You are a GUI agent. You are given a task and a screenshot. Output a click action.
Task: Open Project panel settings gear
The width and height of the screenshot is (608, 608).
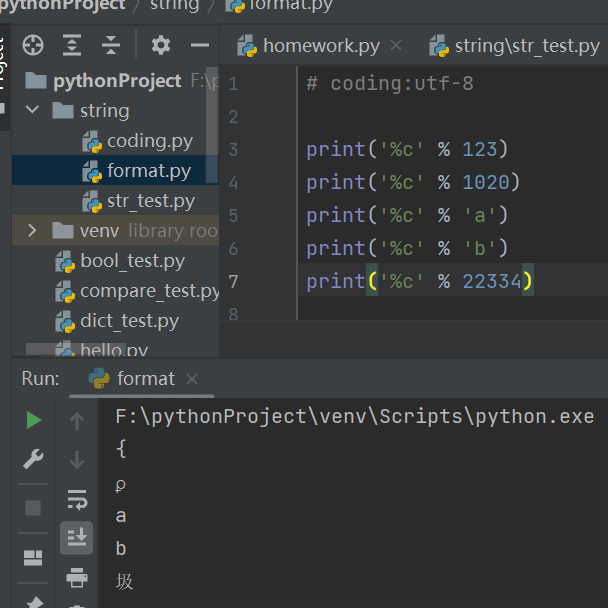point(161,45)
